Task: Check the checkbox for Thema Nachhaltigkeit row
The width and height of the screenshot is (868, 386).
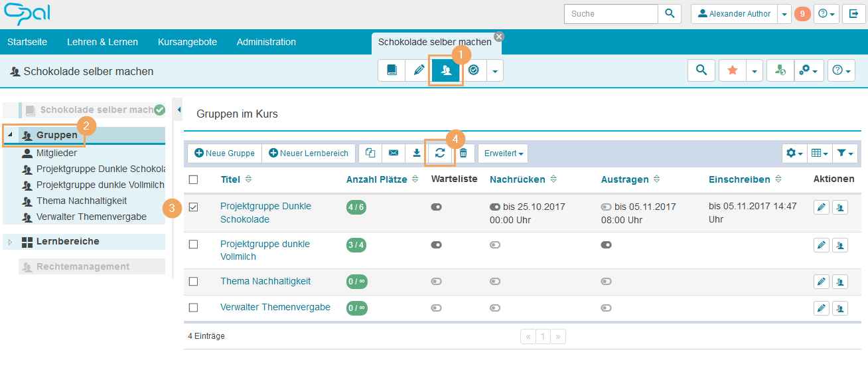Action: pyautogui.click(x=194, y=281)
